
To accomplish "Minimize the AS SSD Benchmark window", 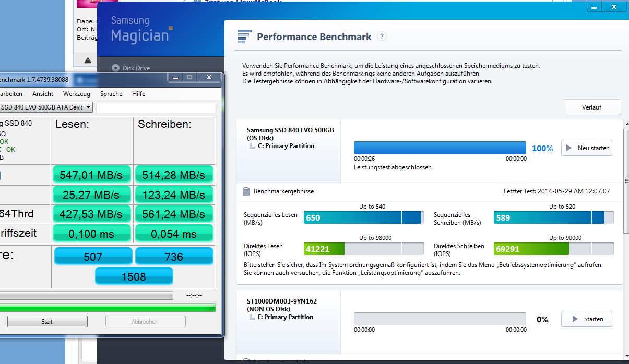I will point(175,77).
